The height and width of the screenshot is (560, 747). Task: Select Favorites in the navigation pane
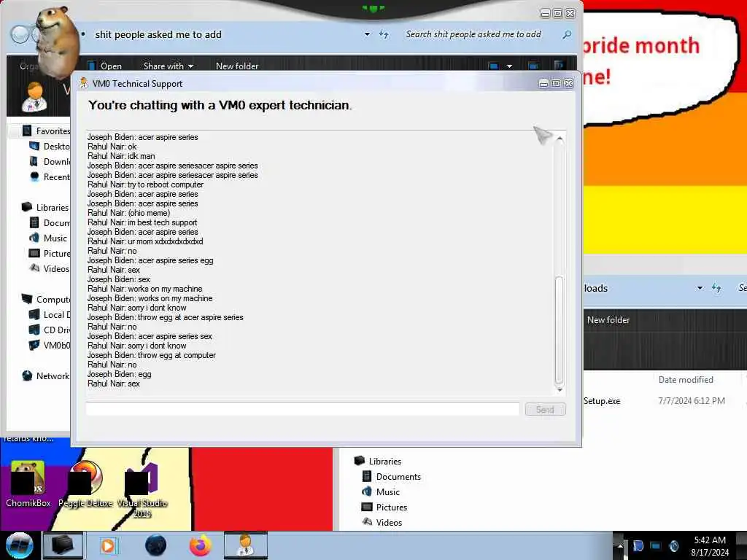47,131
